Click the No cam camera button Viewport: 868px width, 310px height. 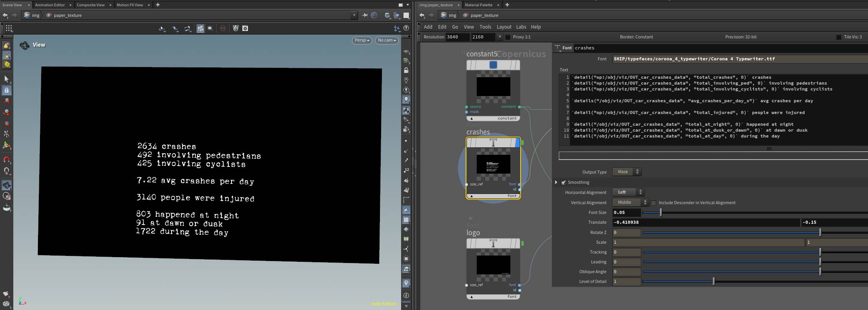pos(387,40)
